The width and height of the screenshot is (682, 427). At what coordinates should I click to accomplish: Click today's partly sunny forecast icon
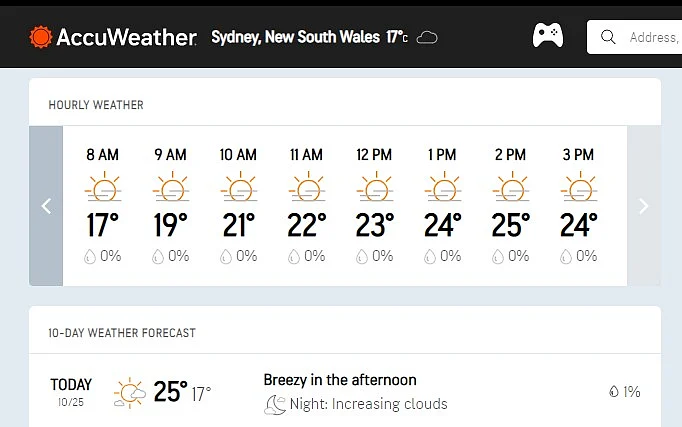[x=130, y=392]
